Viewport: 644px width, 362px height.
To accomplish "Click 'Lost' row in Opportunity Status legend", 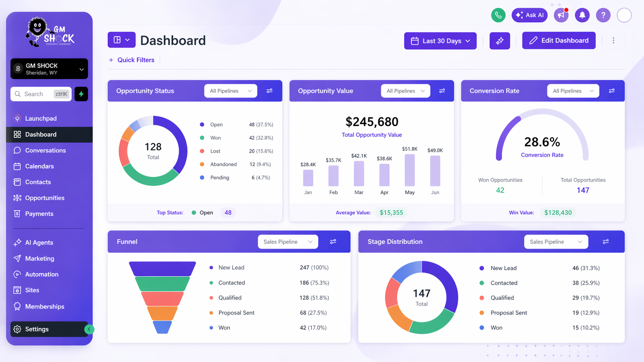I will point(236,151).
